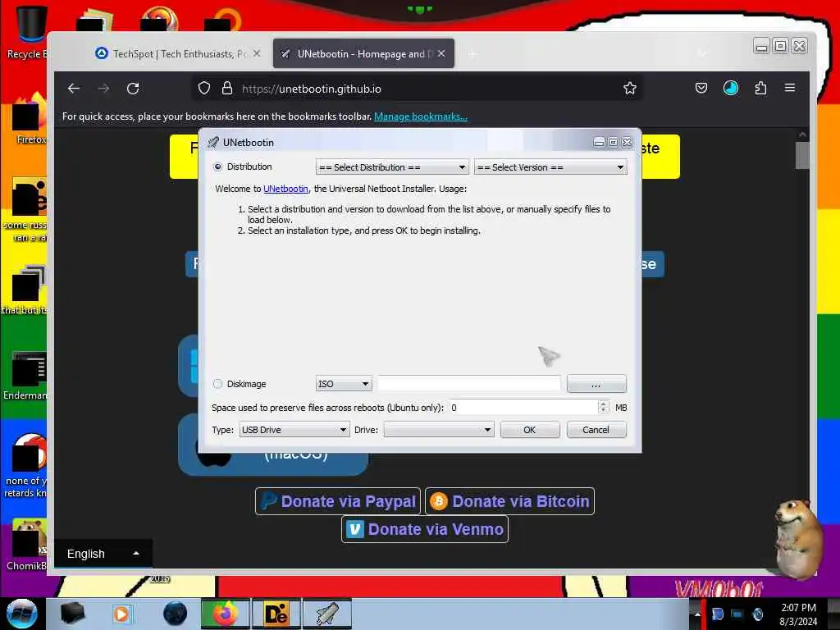Browse for disk image with ... button
Viewport: 840px width, 630px height.
(596, 384)
